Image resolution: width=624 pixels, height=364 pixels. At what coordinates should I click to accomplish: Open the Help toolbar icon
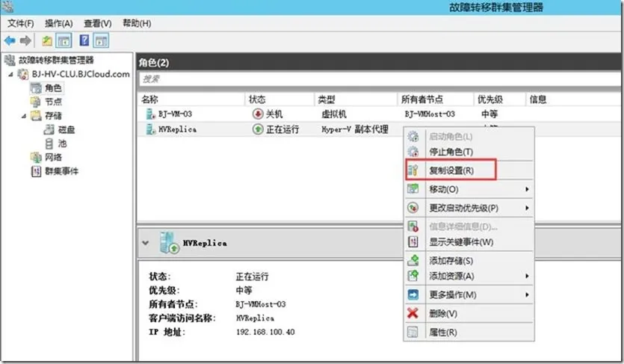84,40
